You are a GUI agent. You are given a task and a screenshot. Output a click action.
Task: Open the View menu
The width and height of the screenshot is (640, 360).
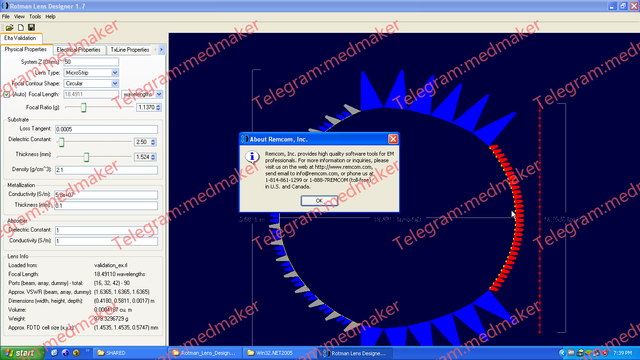tap(19, 17)
